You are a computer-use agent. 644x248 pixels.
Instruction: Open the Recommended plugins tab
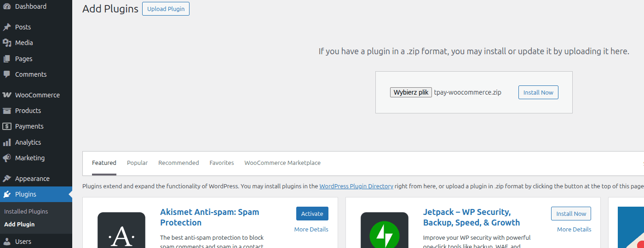(178, 163)
